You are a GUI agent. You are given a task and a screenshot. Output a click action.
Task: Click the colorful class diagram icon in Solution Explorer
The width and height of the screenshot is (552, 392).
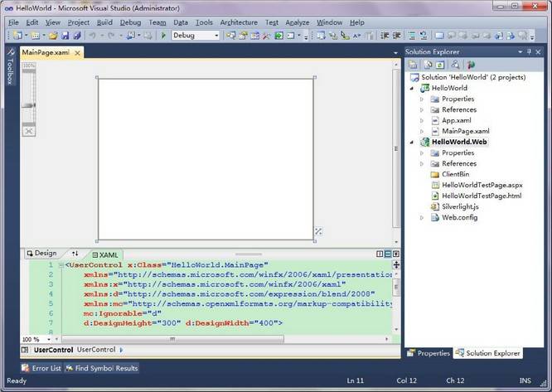coord(471,65)
